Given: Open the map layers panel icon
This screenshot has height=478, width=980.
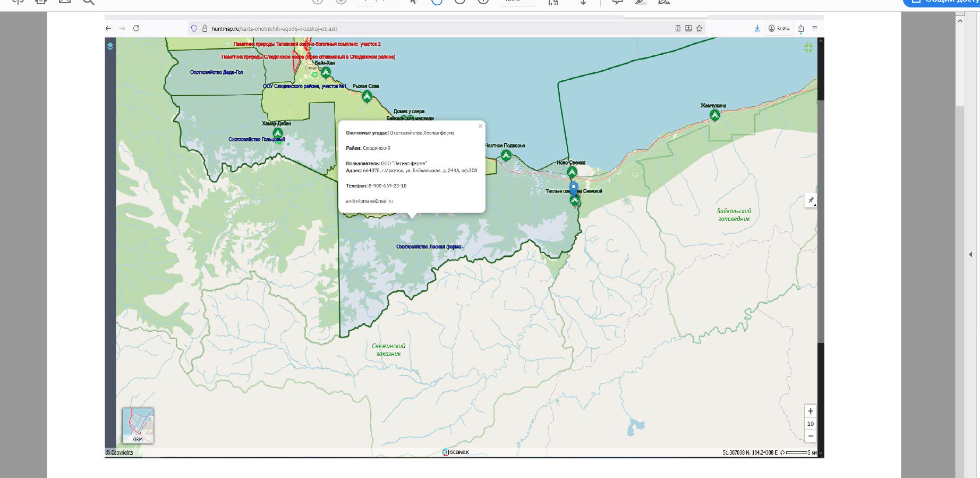Looking at the screenshot, I should tap(110, 46).
